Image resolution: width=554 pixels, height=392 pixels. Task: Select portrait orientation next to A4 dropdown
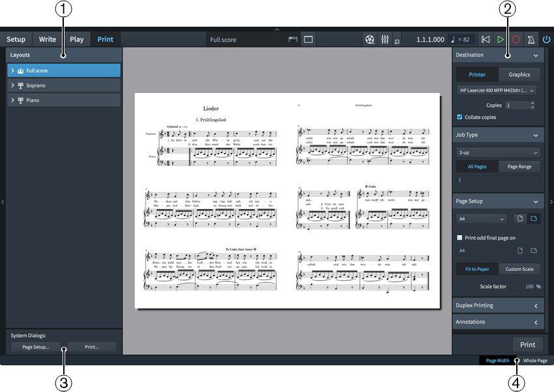pos(519,219)
